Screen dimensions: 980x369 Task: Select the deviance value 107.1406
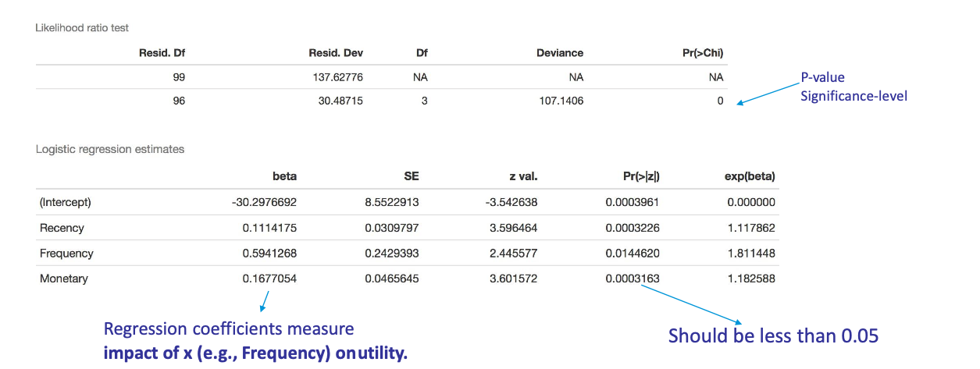click(559, 101)
